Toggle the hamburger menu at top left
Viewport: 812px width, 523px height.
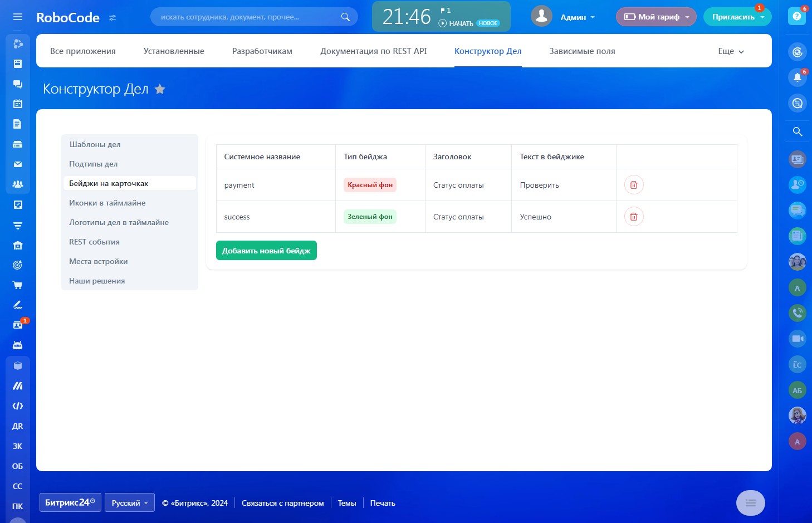[x=18, y=17]
